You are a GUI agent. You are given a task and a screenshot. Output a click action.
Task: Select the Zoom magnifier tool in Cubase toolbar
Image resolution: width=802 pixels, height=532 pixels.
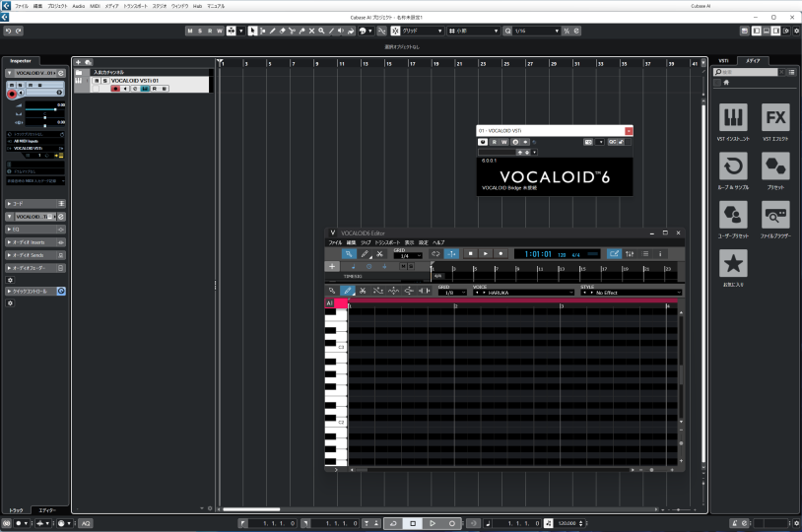click(x=321, y=32)
